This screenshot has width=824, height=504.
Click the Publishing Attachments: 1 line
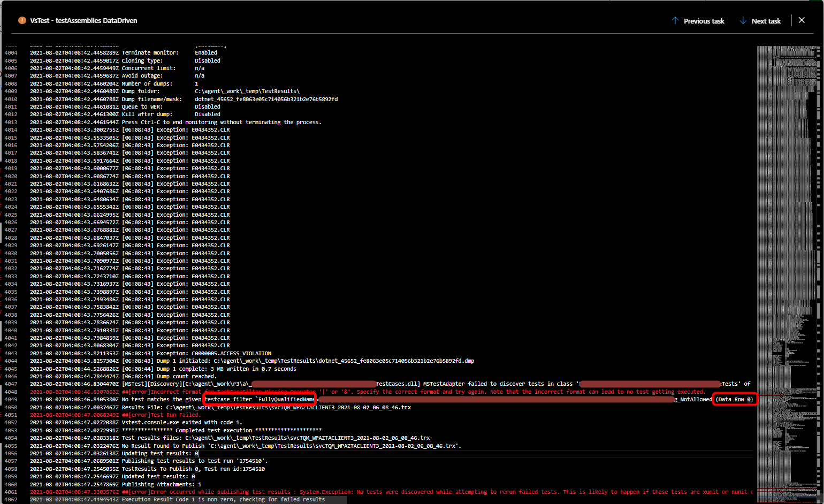click(116, 484)
